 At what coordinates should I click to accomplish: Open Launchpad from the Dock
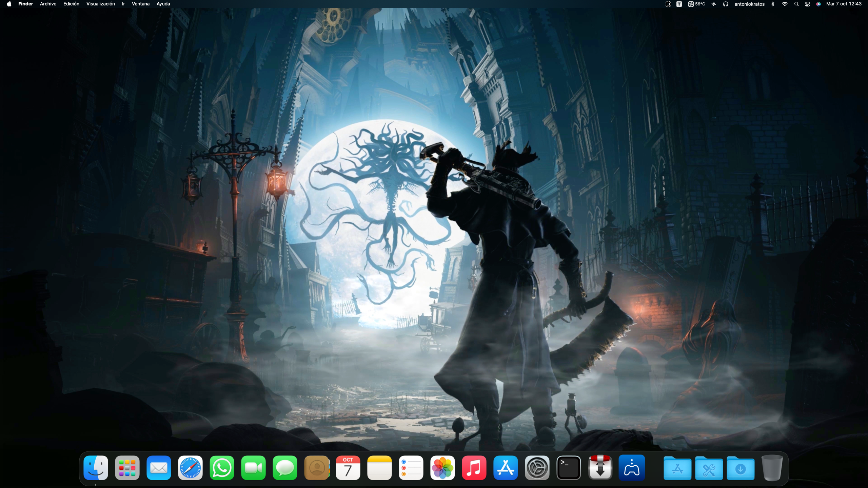[x=127, y=468]
